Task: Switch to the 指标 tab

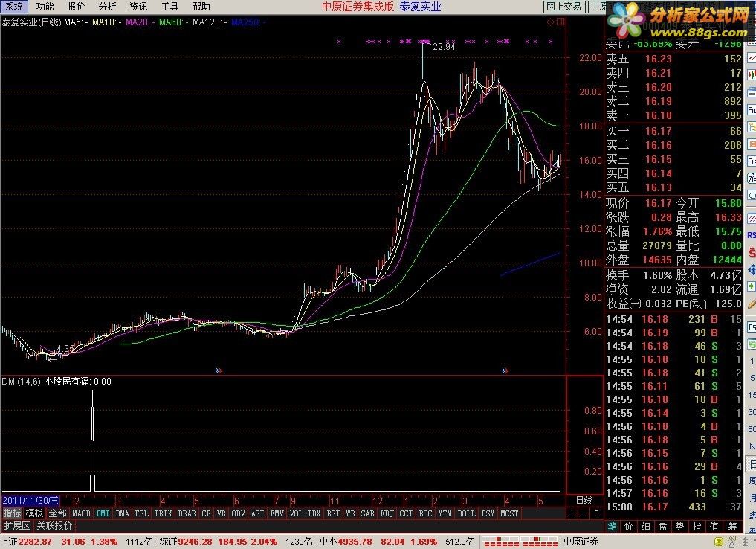Action: (12, 513)
